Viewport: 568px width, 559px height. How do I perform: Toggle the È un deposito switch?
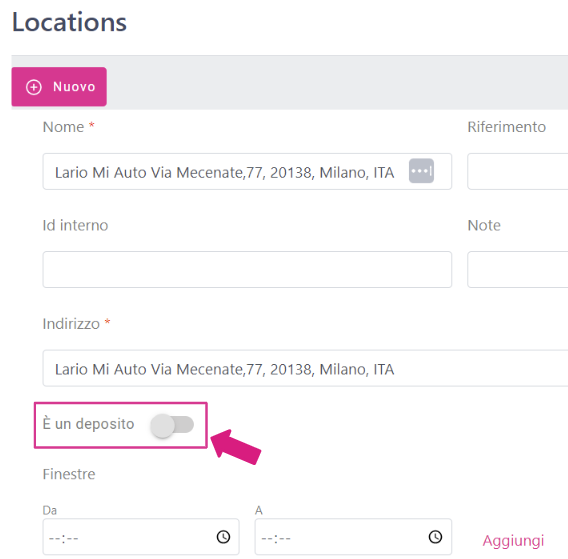click(172, 425)
